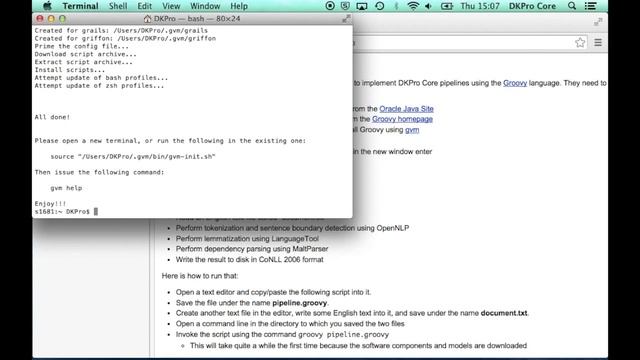Click the 'gvm help' command text in Terminal
Image resolution: width=640 pixels, height=360 pixels.
[x=66, y=188]
